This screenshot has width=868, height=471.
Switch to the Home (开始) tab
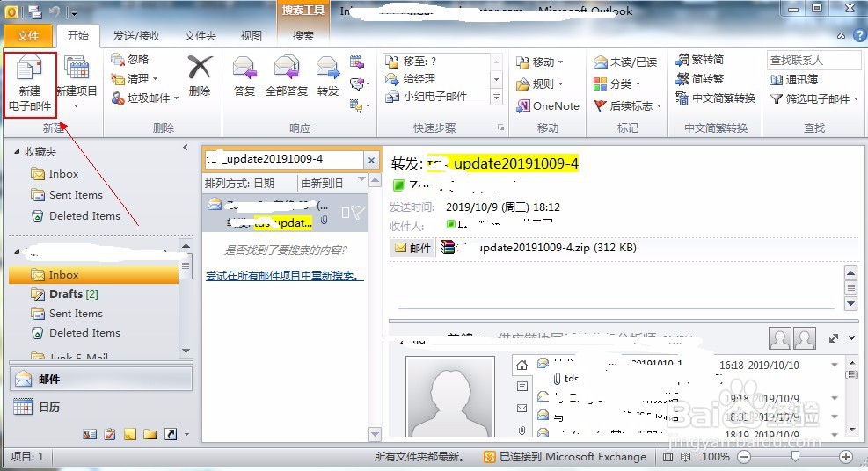click(x=78, y=36)
